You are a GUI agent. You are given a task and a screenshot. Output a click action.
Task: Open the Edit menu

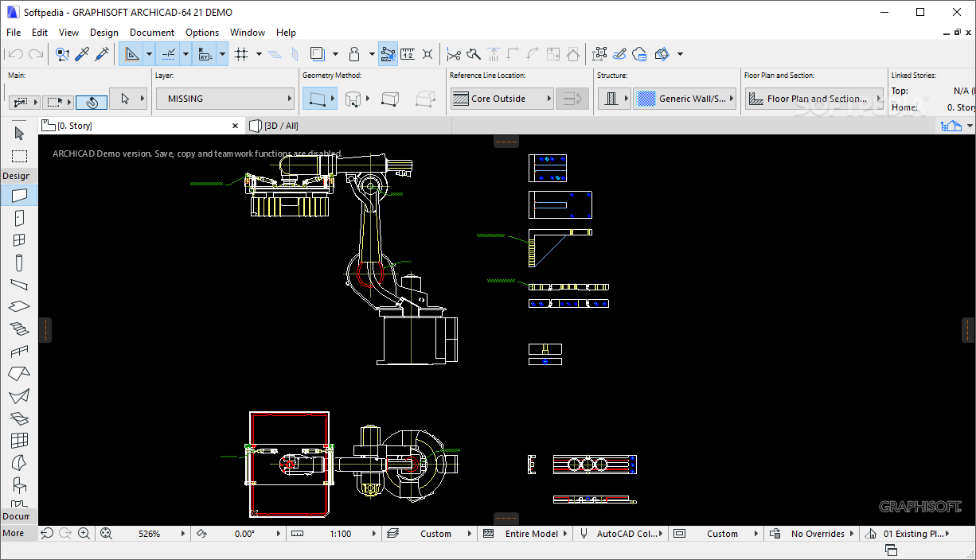pos(40,33)
